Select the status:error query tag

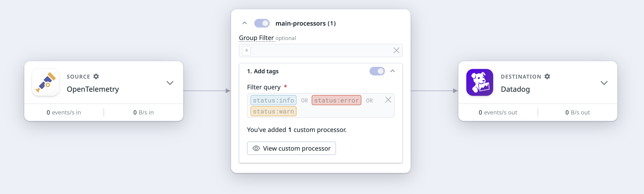click(x=336, y=100)
